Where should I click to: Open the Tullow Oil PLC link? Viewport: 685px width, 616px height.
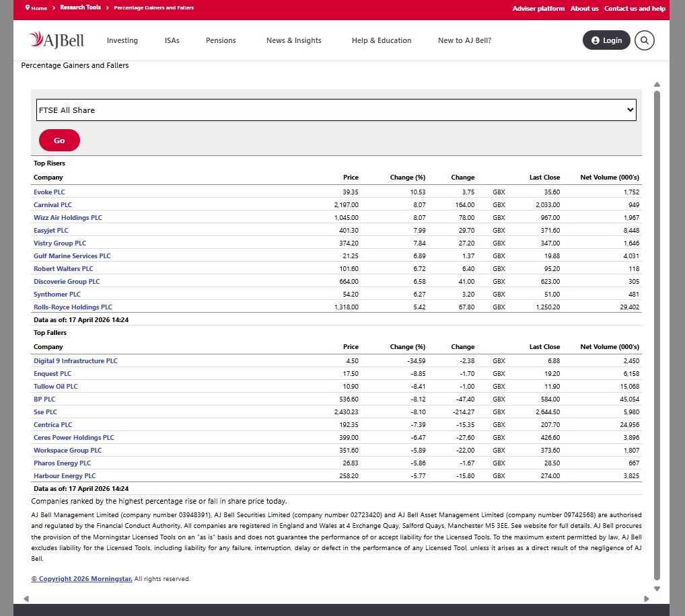[x=55, y=387]
